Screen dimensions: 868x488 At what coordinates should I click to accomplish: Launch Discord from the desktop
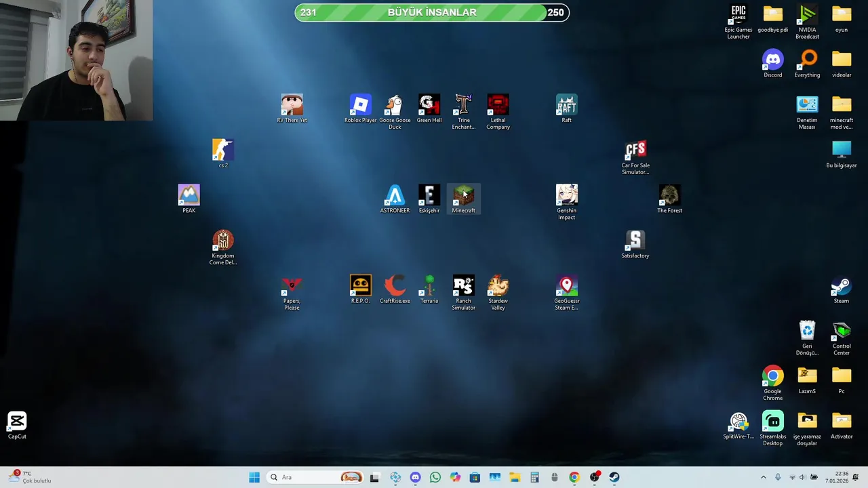[x=772, y=64]
